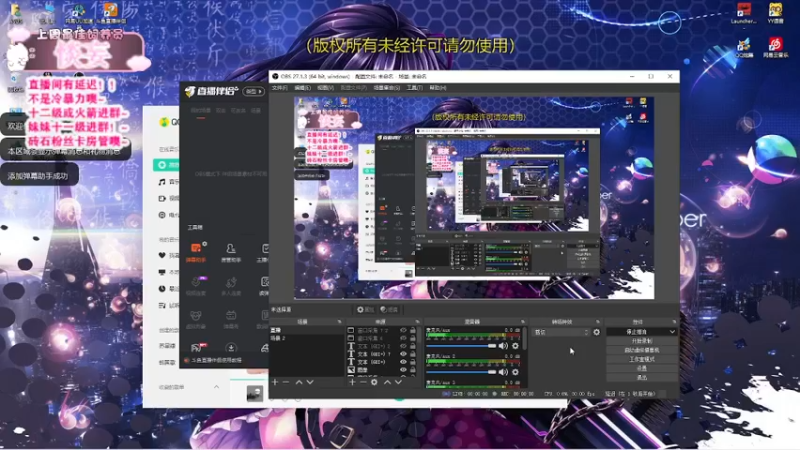
Task: Open the 工具(T) menu in OBS
Action: [414, 88]
